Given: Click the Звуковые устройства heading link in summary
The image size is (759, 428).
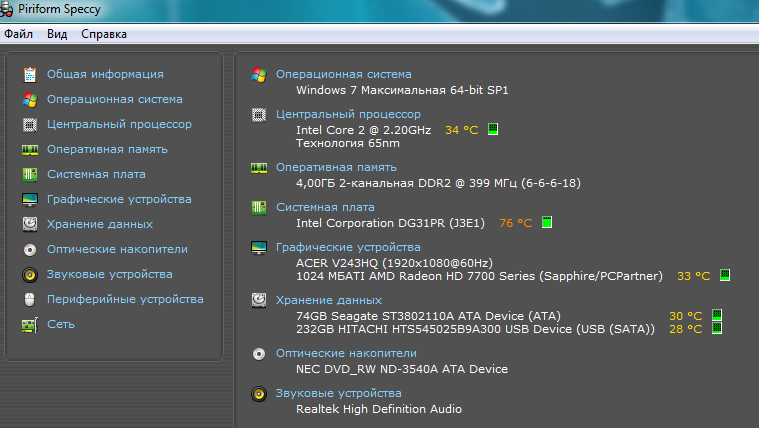Looking at the screenshot, I should 338,393.
